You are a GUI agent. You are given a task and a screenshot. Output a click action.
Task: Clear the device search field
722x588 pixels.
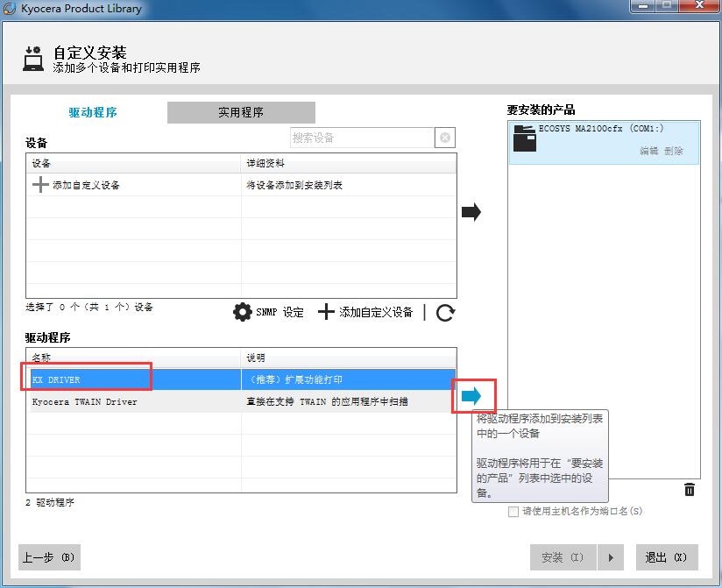pyautogui.click(x=445, y=138)
